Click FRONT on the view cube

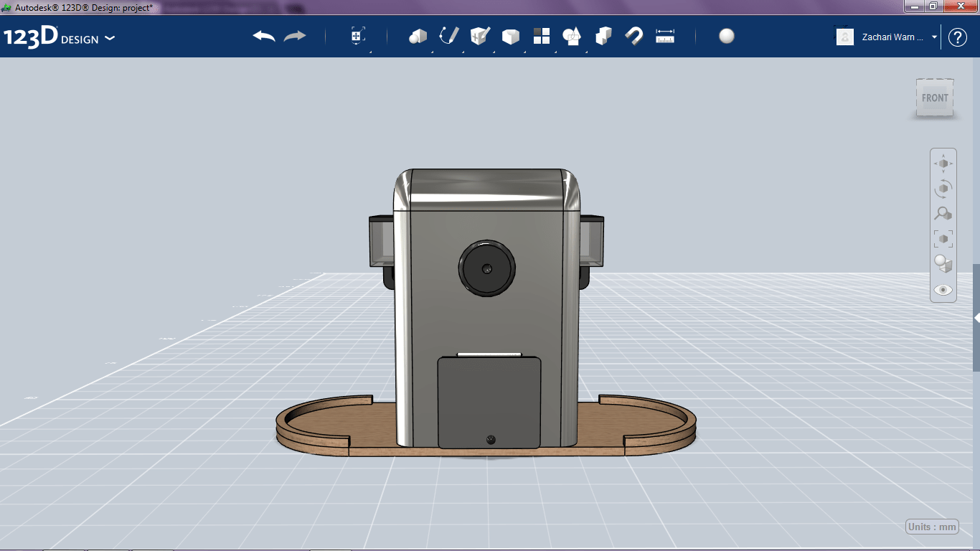click(934, 98)
